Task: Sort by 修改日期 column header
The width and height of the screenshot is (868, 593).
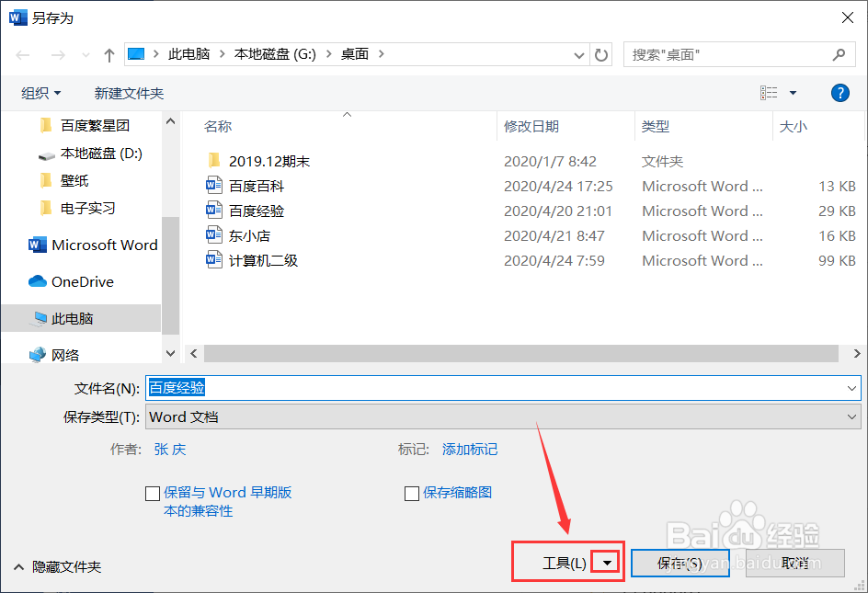Action: pos(531,126)
